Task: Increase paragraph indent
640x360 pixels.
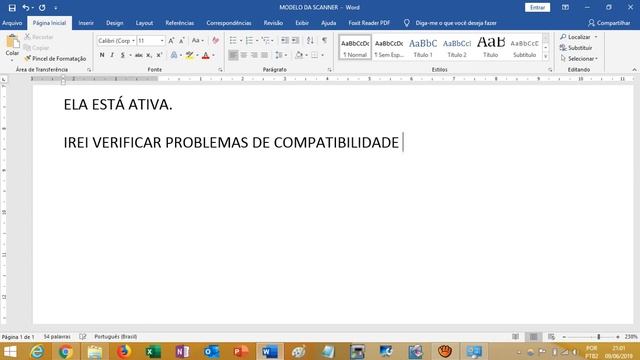Action: [295, 40]
